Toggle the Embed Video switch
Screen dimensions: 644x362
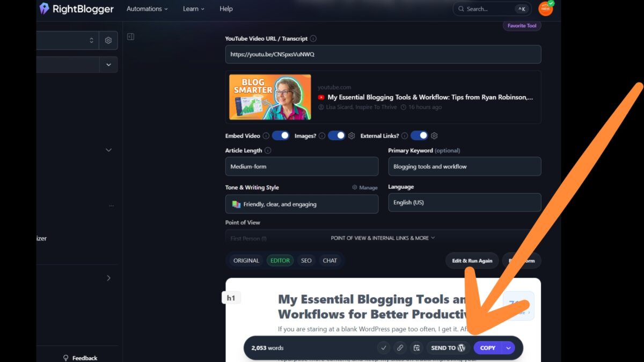click(x=281, y=136)
